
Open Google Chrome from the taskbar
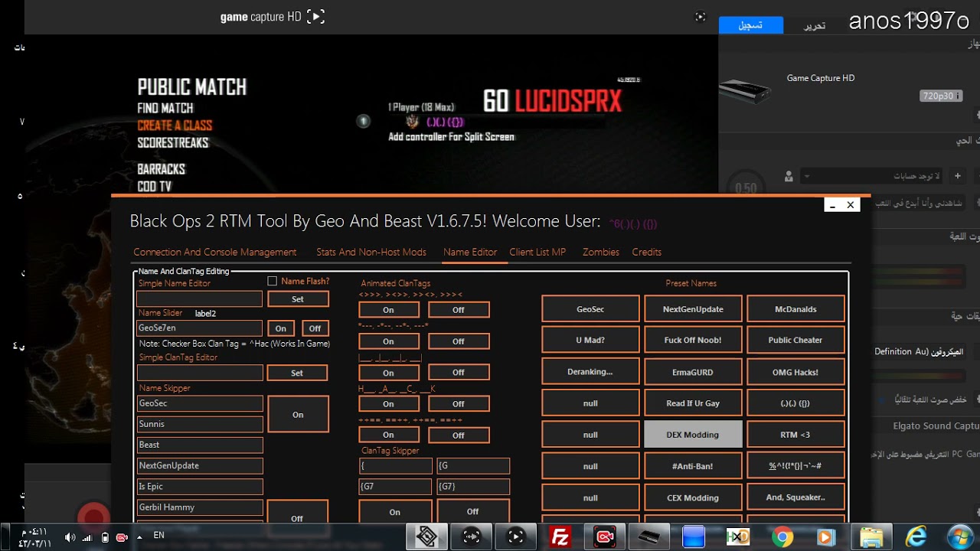click(782, 537)
